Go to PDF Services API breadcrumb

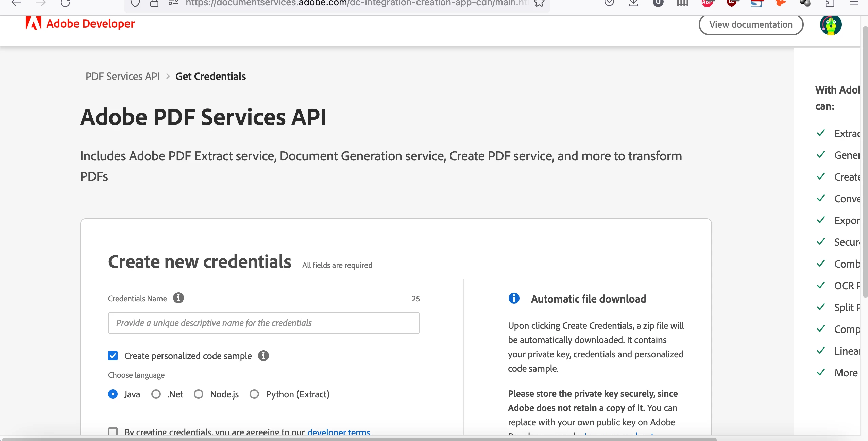point(122,76)
